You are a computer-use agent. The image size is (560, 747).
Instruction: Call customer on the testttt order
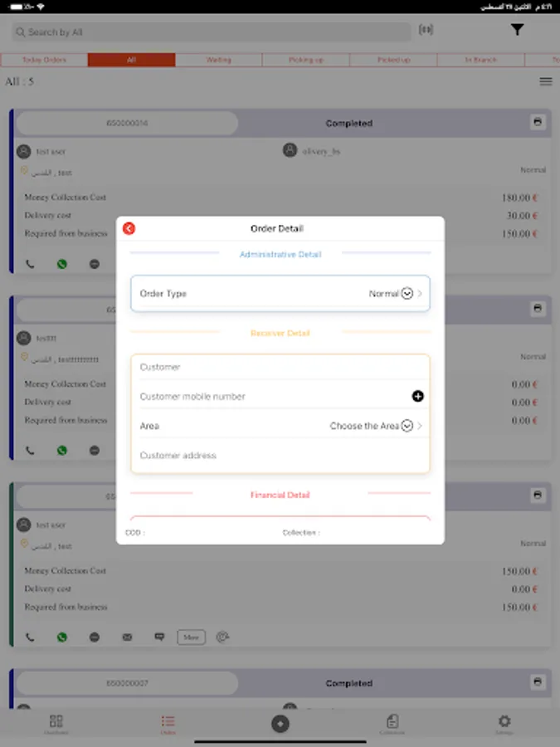click(x=30, y=450)
